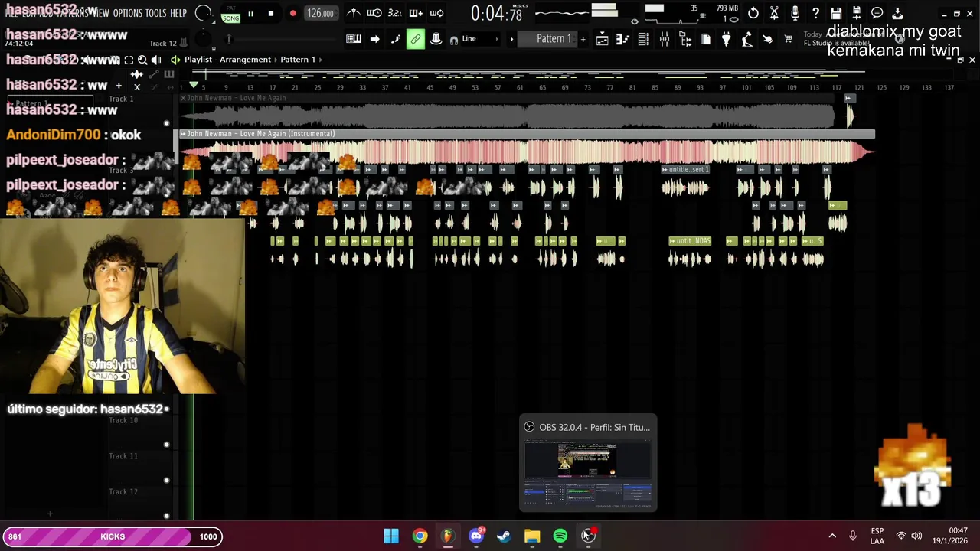Click the one-click recording microphone icon
The image size is (980, 551).
point(795,13)
